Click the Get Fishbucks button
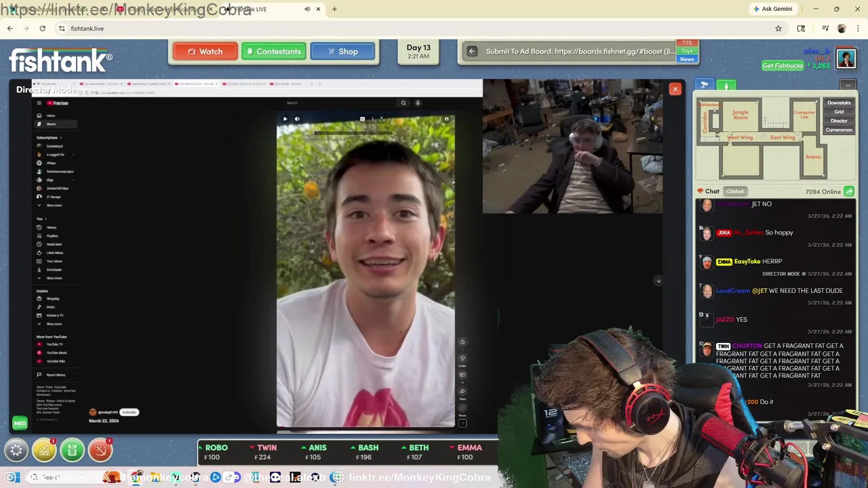 (783, 66)
